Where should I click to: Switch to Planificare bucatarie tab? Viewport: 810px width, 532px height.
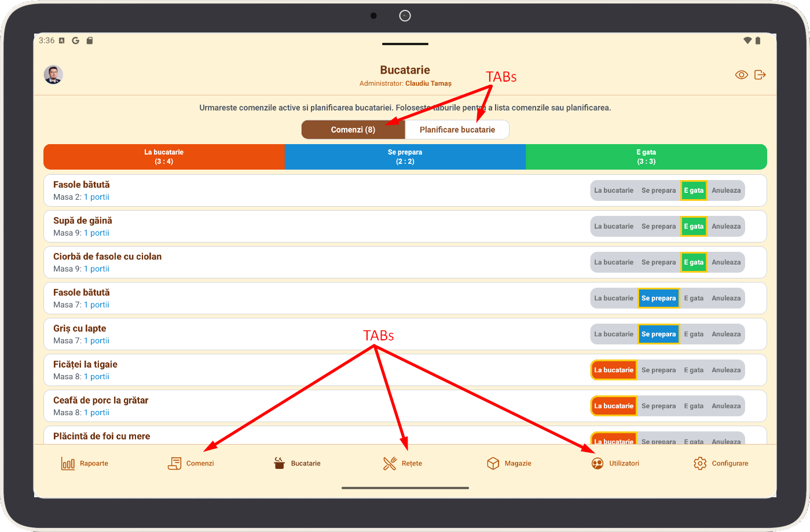coord(457,130)
